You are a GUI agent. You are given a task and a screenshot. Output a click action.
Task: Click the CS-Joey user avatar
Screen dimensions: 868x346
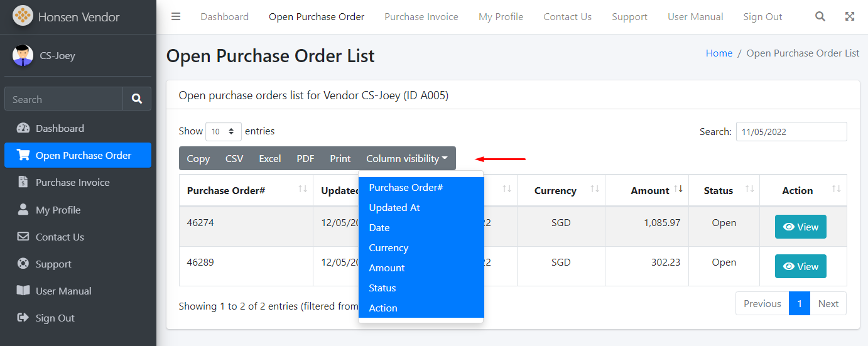[x=23, y=56]
